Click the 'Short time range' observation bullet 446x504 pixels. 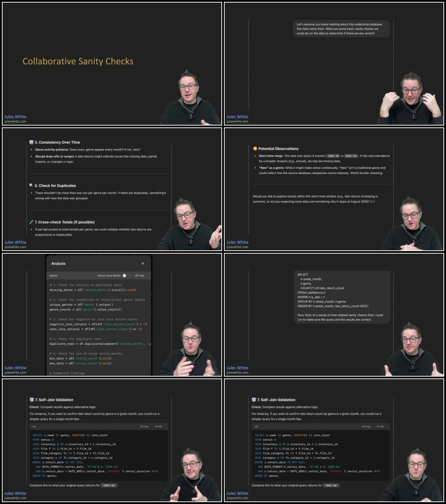coord(324,159)
